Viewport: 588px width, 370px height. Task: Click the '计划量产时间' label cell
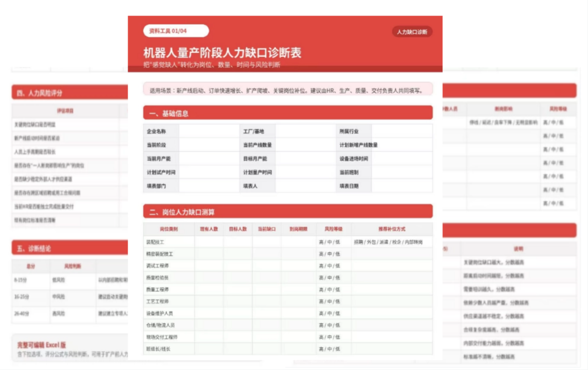click(x=258, y=172)
